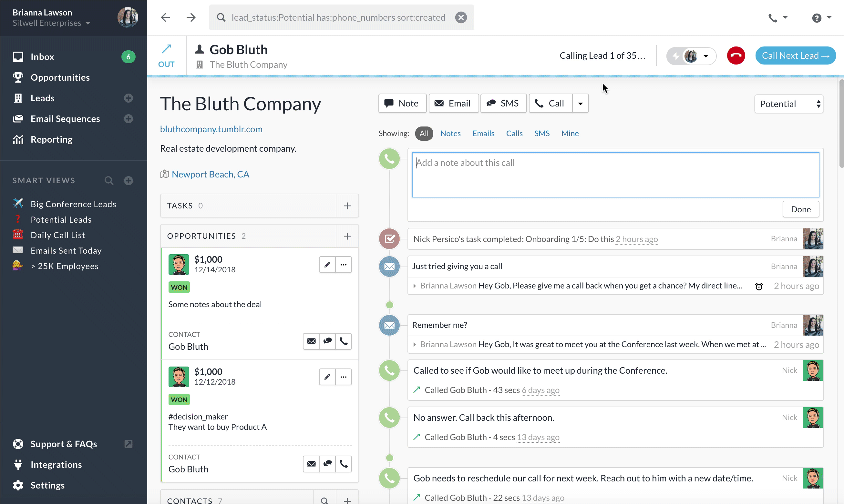Screen dimensions: 844x504
Task: Hang up the call with red phone button
Action: pyautogui.click(x=736, y=56)
